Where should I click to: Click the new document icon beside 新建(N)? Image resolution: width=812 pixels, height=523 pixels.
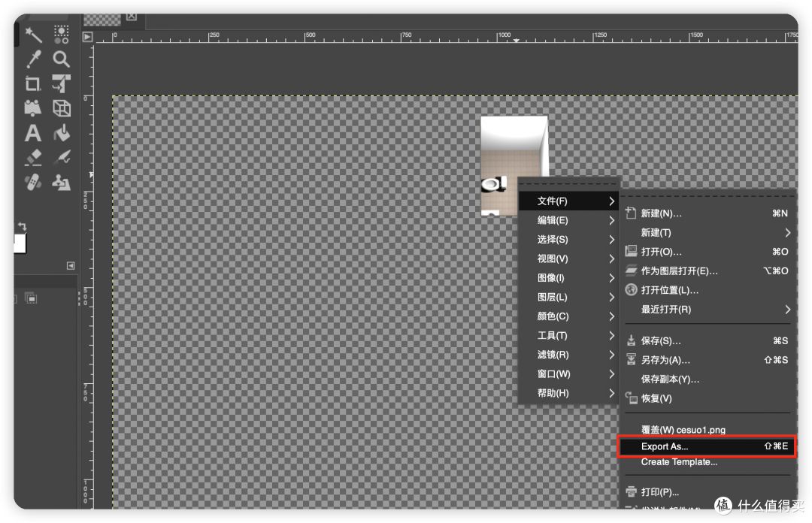point(631,213)
